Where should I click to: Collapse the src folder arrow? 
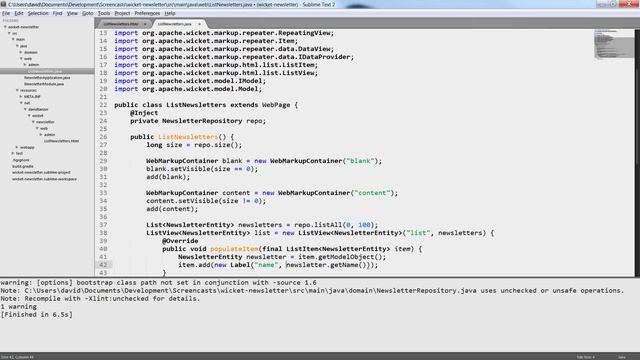click(9, 33)
